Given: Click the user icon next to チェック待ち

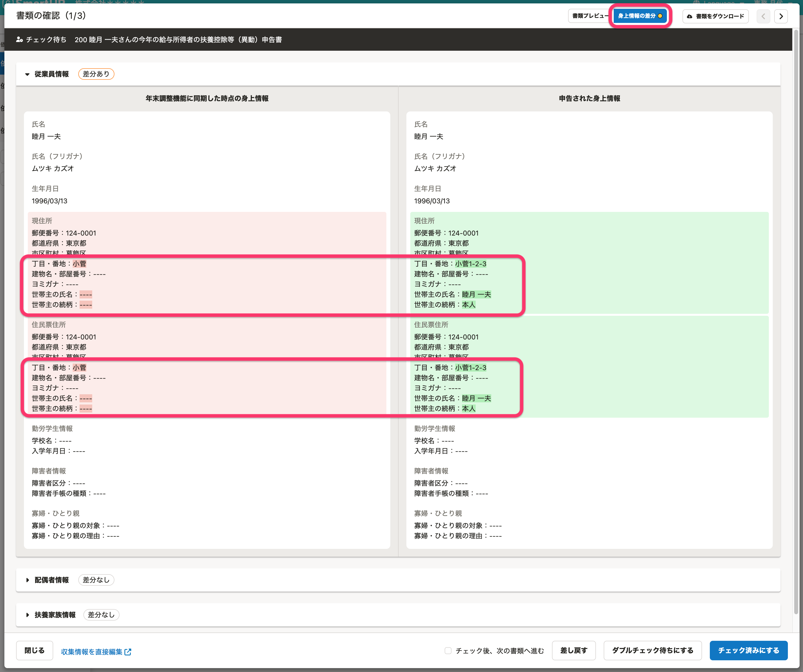Looking at the screenshot, I should click(x=20, y=39).
